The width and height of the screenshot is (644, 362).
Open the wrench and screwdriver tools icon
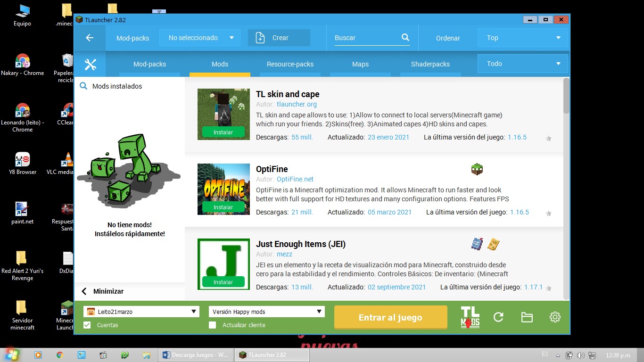pos(90,64)
